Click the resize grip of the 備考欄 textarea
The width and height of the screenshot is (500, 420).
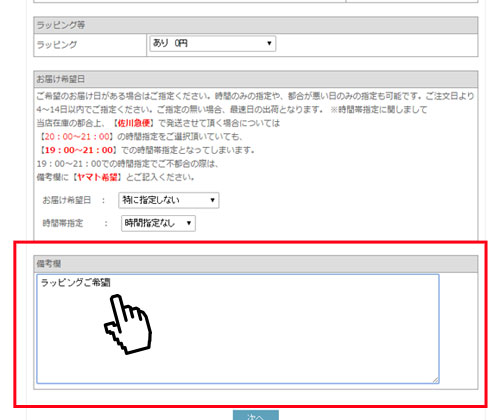click(436, 380)
